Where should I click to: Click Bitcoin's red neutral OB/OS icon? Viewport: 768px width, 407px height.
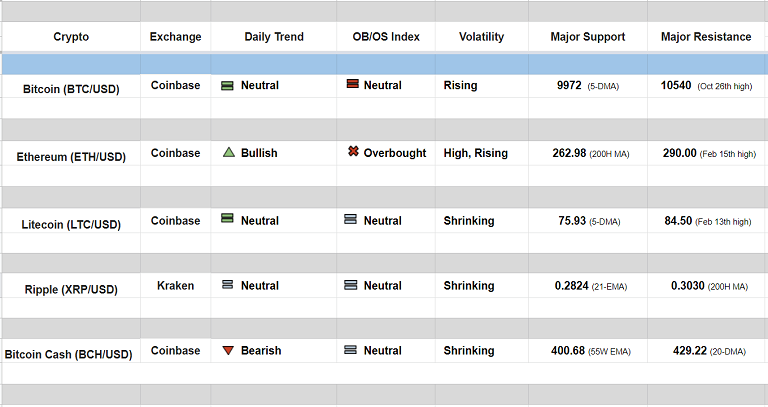352,85
